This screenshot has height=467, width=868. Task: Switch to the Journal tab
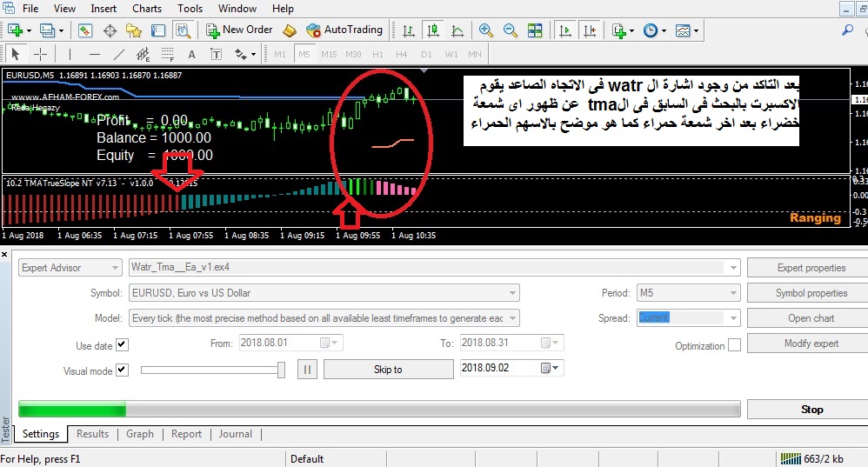click(x=235, y=434)
